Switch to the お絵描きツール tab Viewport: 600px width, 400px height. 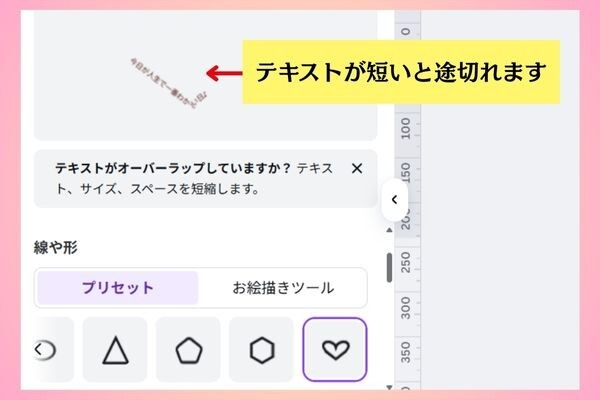283,288
